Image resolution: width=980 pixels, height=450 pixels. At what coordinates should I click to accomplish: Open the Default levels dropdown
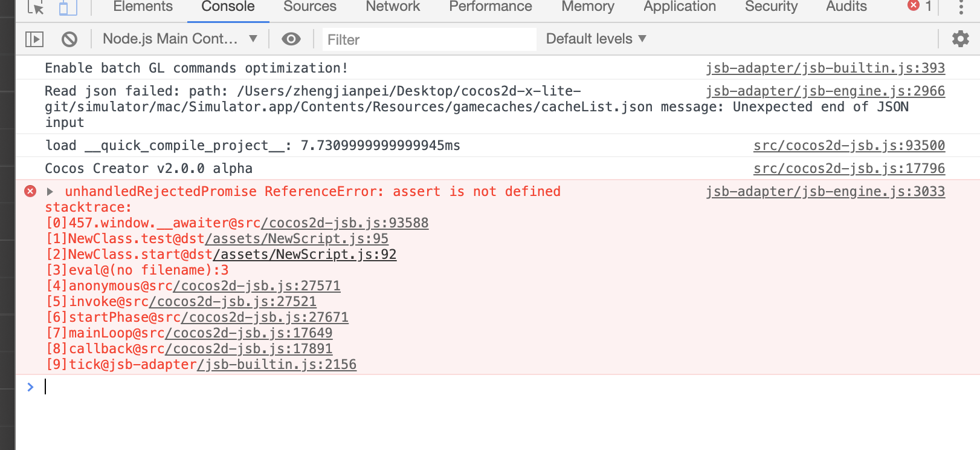(x=596, y=39)
